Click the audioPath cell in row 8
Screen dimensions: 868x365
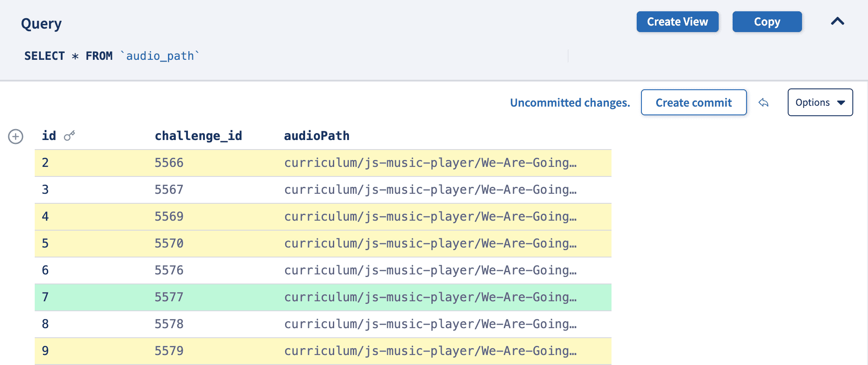(x=430, y=324)
